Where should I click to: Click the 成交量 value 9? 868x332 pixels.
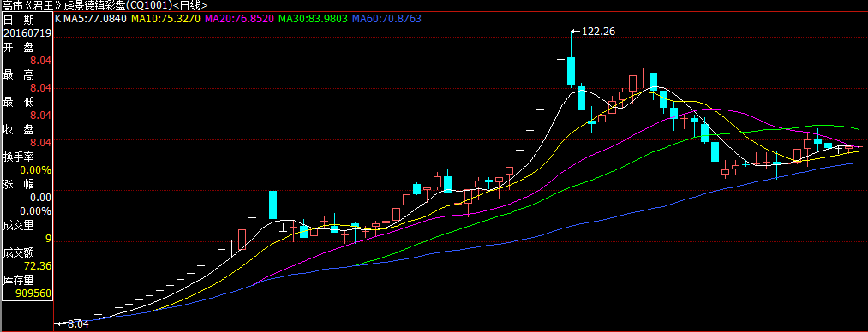[49, 239]
